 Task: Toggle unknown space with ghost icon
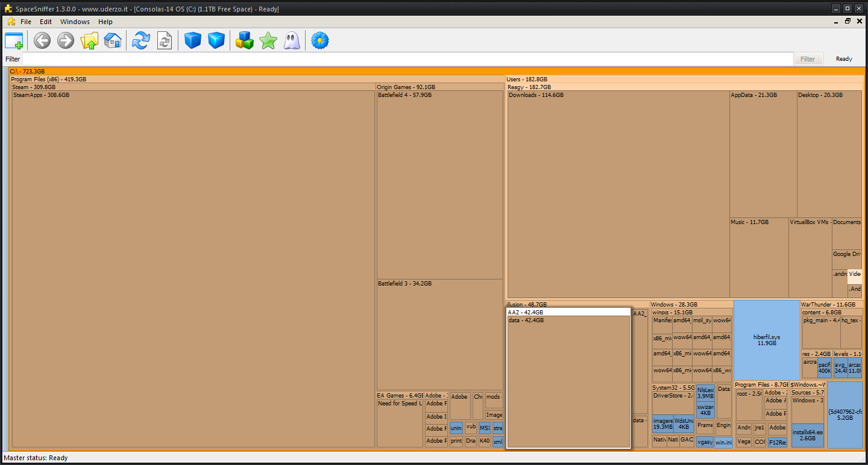coord(292,41)
